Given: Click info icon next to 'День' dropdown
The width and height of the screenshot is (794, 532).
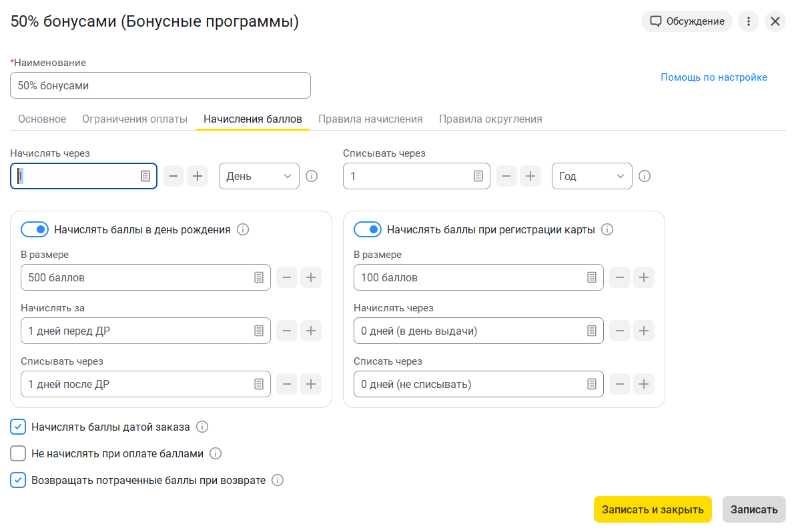Looking at the screenshot, I should (311, 176).
